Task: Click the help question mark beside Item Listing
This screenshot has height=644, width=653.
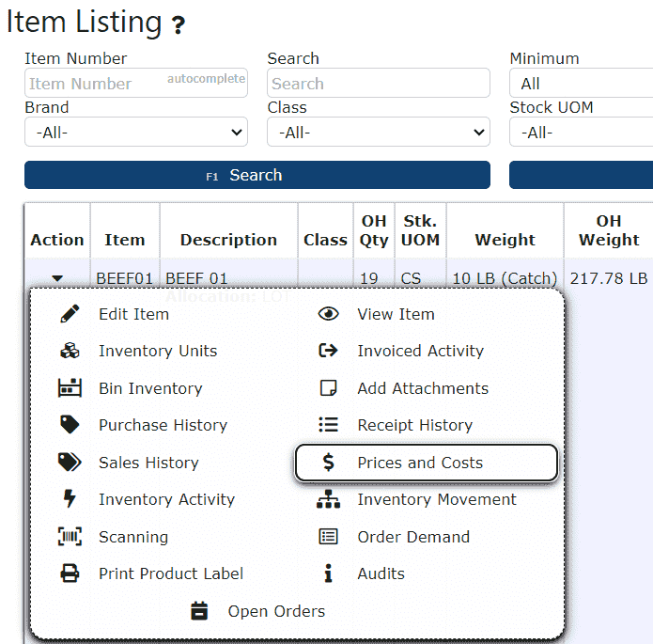Action: coord(179,25)
